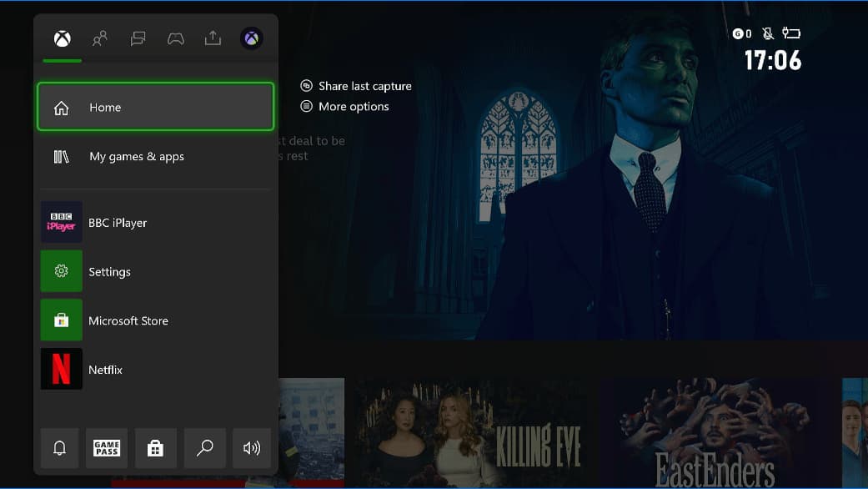Click the controller battery status icon
The image size is (868, 489).
pyautogui.click(x=791, y=33)
